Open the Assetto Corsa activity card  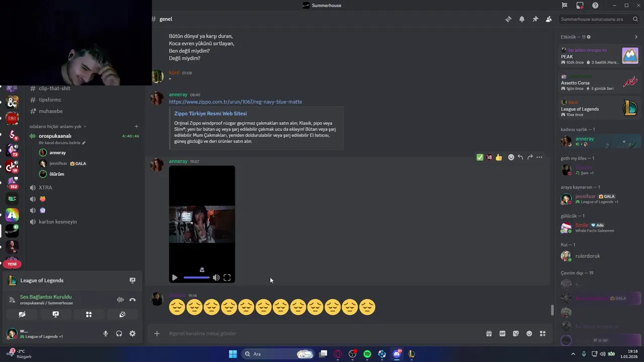[599, 82]
